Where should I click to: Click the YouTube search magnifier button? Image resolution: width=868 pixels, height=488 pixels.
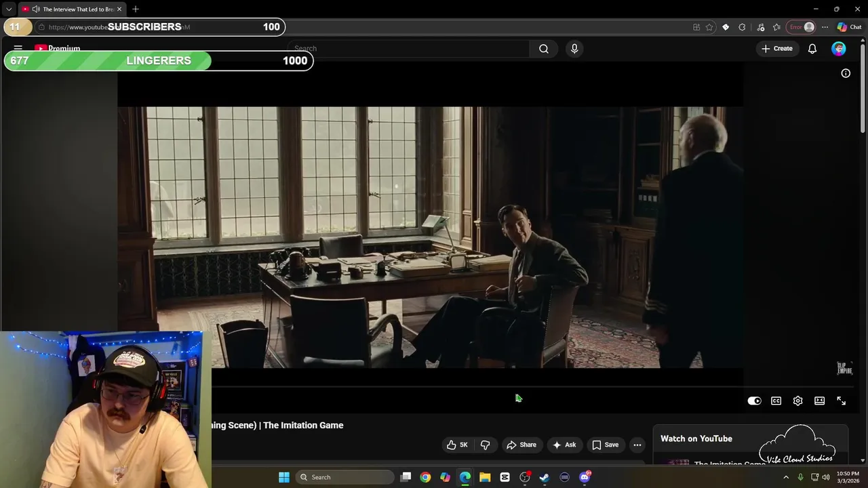(544, 49)
